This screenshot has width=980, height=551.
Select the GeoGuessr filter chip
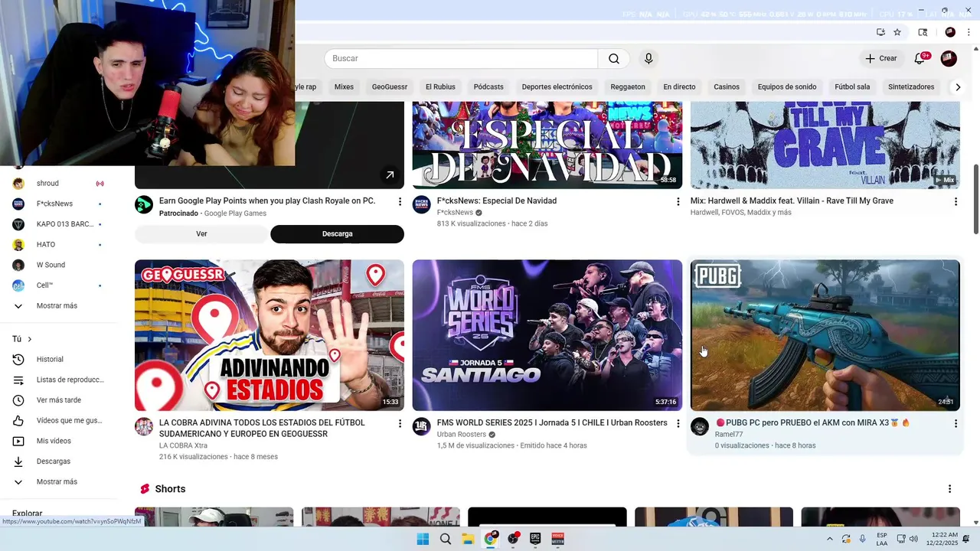pos(390,87)
